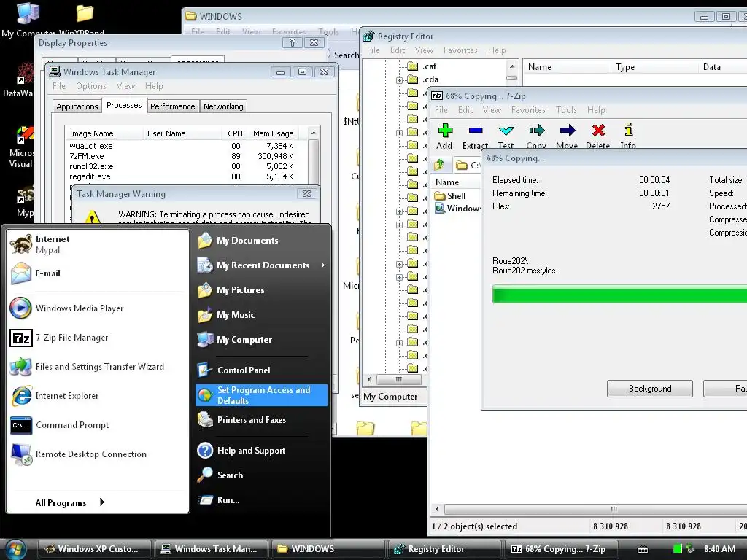Click the Background button in copy dialog
This screenshot has width=747, height=560.
650,389
